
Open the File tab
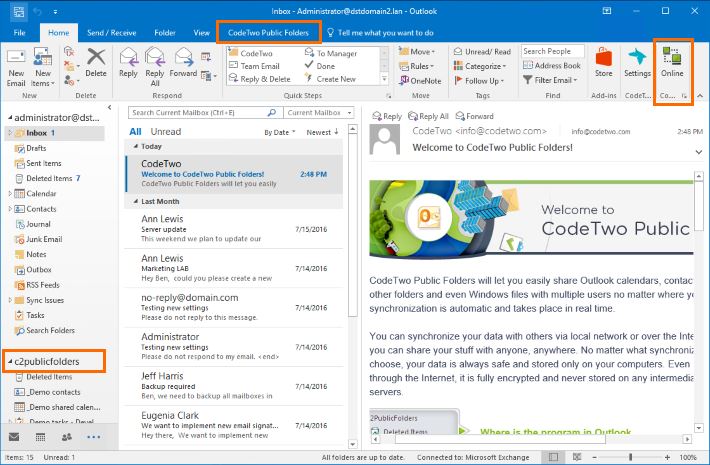[x=19, y=33]
